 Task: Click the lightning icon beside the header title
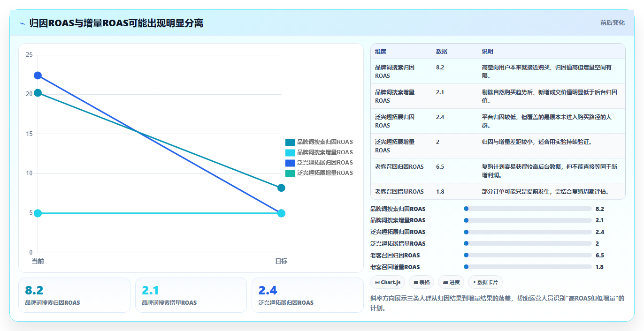tap(23, 23)
